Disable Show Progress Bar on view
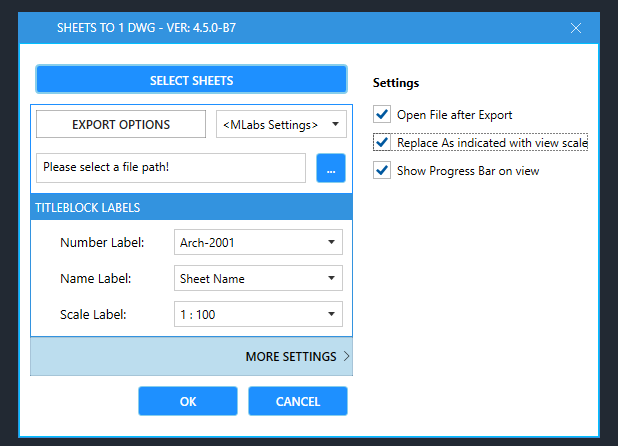This screenshot has width=618, height=446. [381, 171]
